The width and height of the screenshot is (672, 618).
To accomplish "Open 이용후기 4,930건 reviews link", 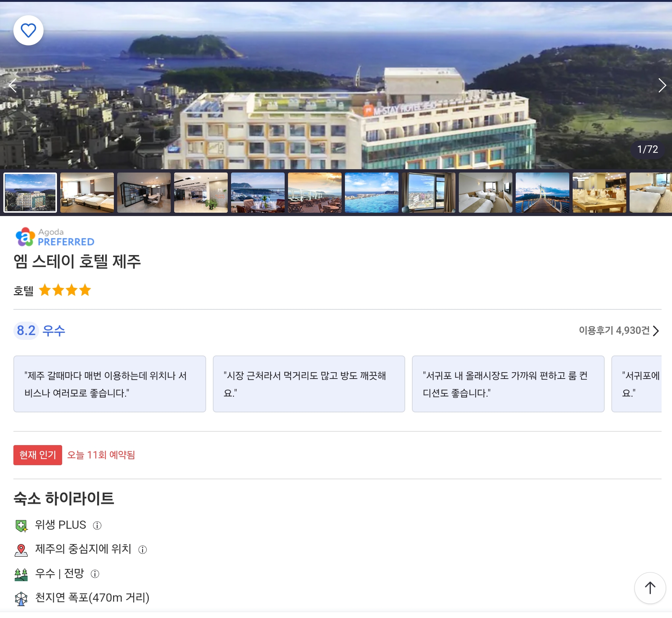I will 619,331.
